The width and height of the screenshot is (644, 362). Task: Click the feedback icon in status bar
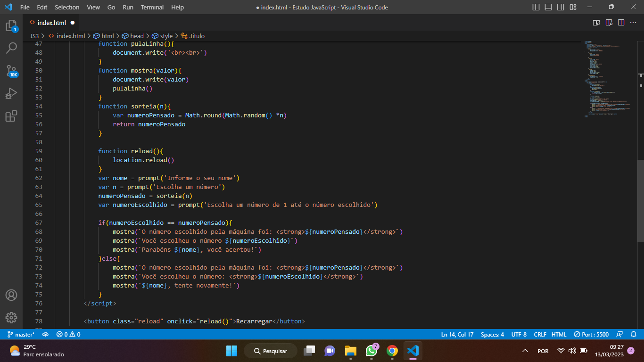620,334
